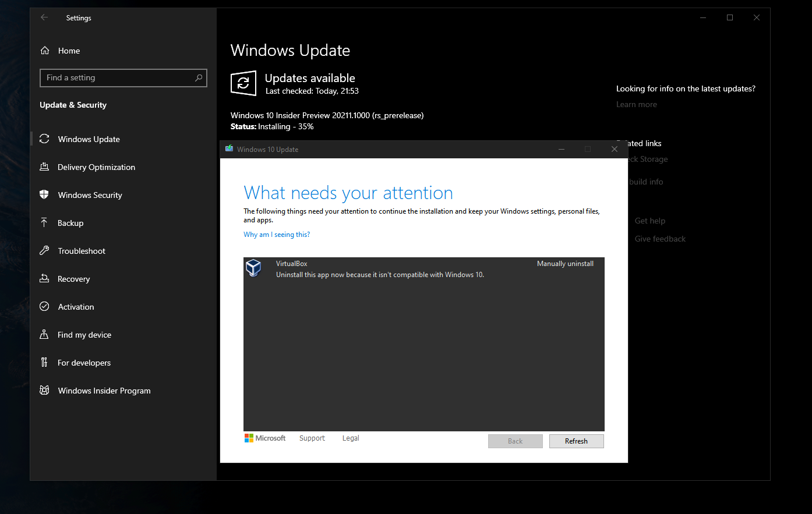Click the Windows Insider Program cat icon
Screen dimensions: 812x514
pyautogui.click(x=44, y=390)
